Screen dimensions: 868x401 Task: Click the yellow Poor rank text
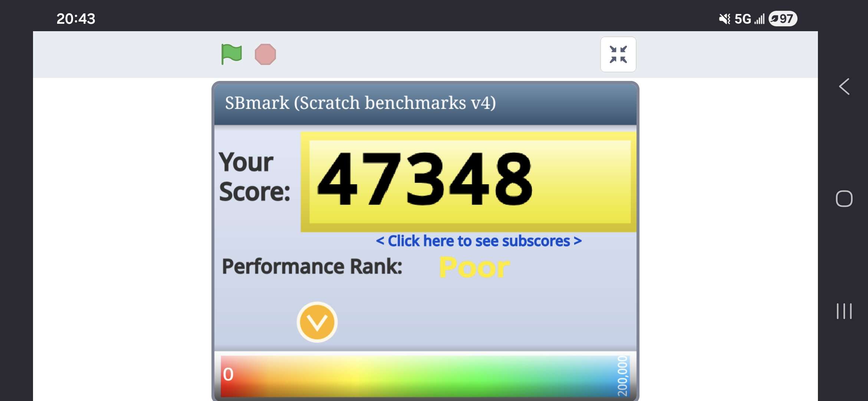click(x=474, y=267)
